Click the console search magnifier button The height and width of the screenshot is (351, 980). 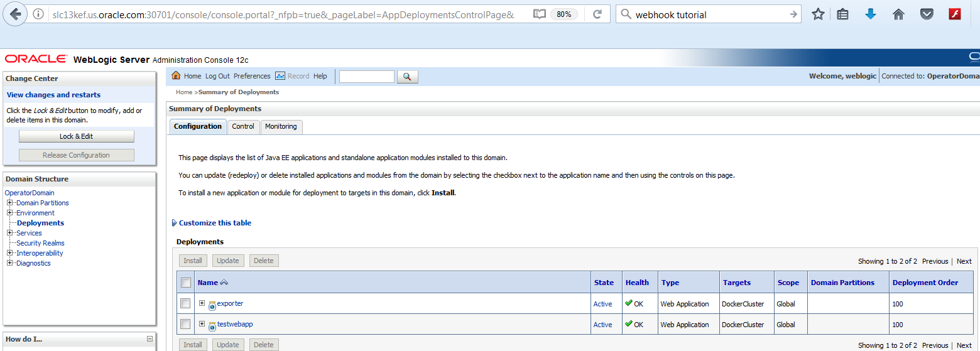coord(407,77)
